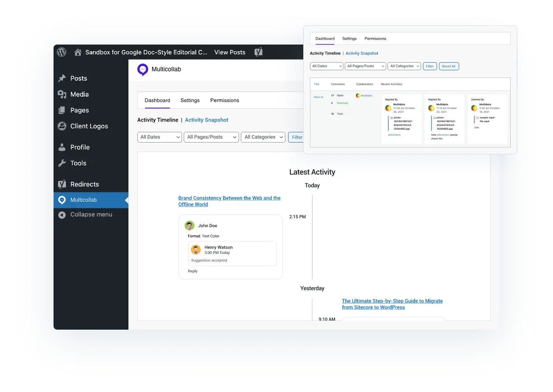
Task: Open Tools via the wrench icon
Action: [x=62, y=163]
